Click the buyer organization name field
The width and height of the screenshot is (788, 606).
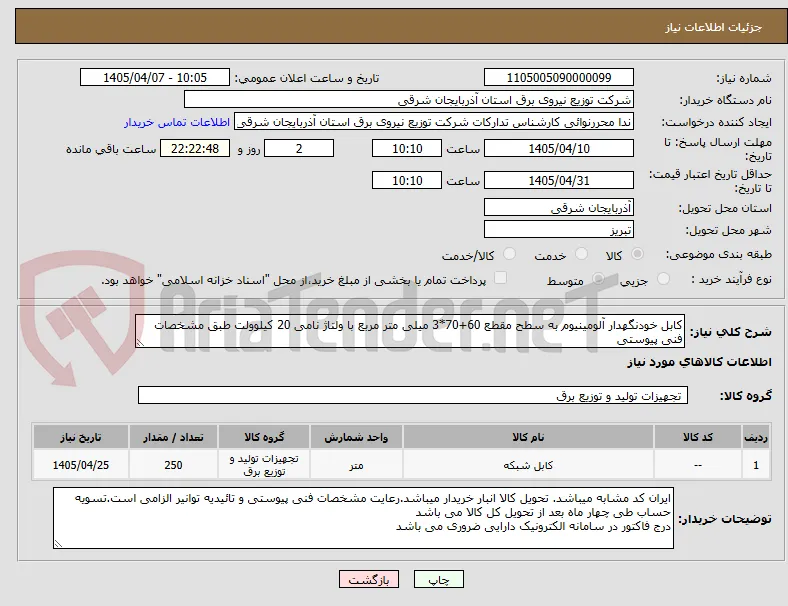point(409,99)
